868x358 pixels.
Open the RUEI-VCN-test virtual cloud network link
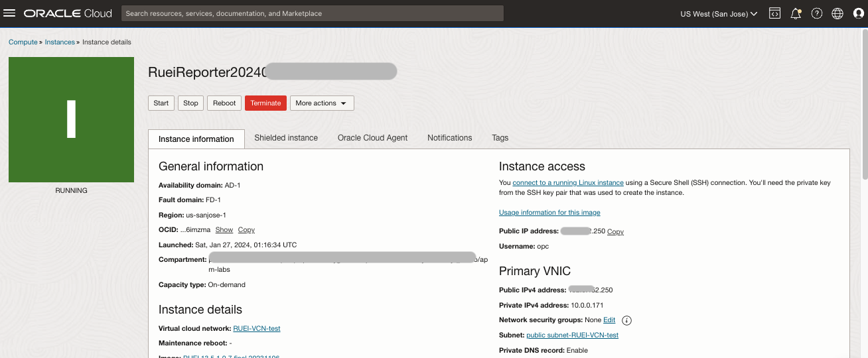257,328
